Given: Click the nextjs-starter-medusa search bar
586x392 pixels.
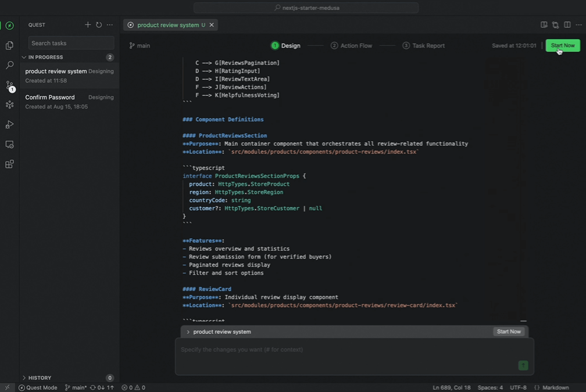Looking at the screenshot, I should (306, 8).
